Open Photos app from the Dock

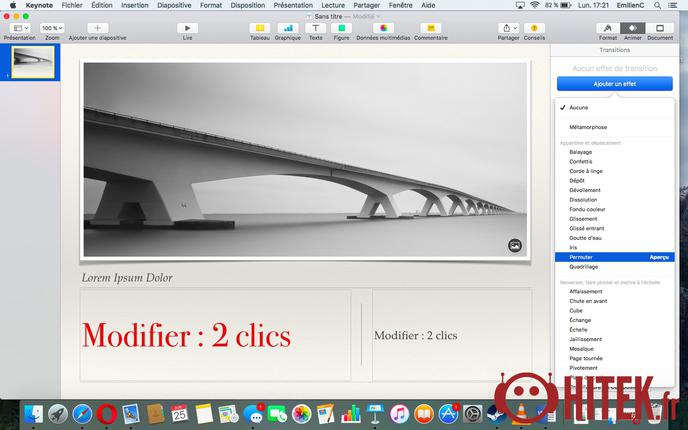(x=301, y=414)
